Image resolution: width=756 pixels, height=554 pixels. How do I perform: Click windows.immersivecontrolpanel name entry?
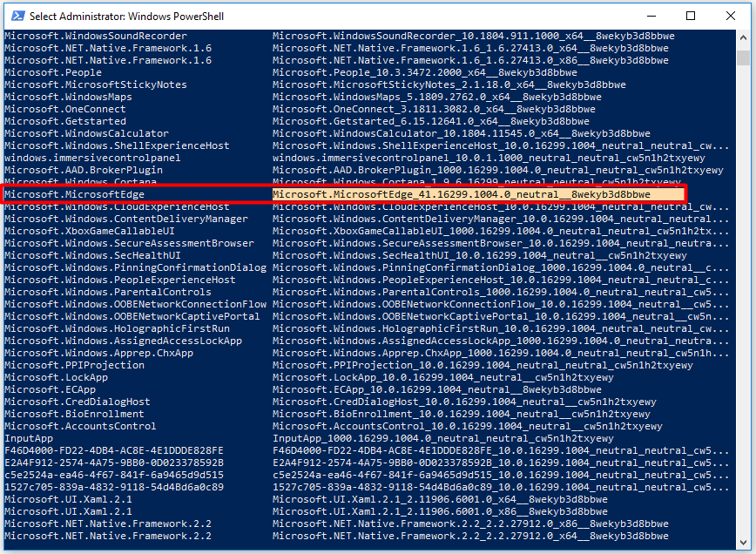pos(92,158)
